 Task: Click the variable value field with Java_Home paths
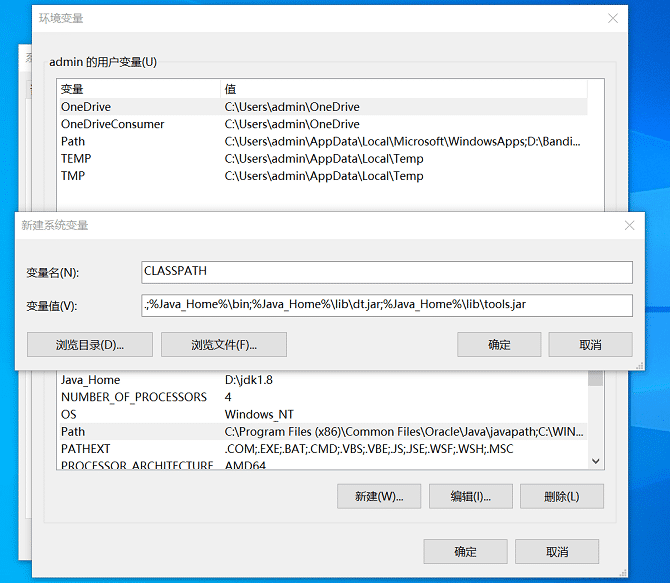point(387,305)
